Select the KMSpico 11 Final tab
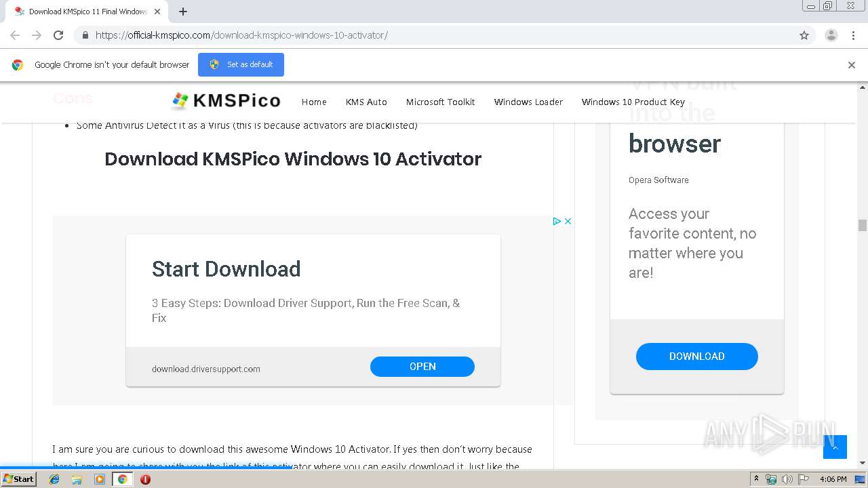868x488 pixels. coord(87,12)
